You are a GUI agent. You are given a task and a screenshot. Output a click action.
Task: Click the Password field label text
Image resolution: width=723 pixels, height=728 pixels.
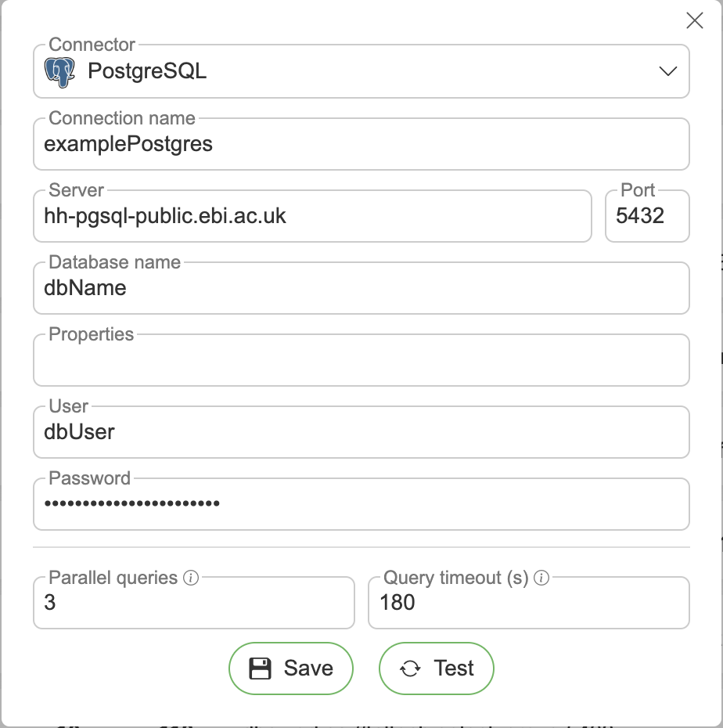89,478
